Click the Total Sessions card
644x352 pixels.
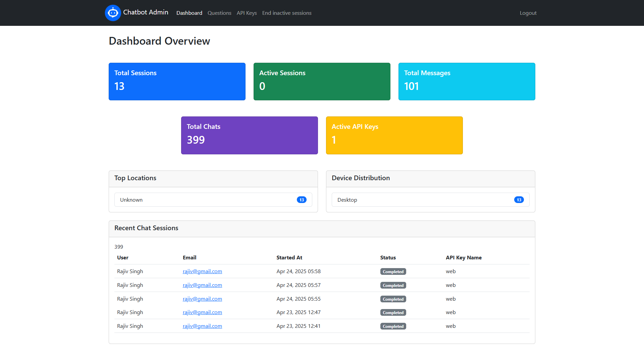pos(177,82)
